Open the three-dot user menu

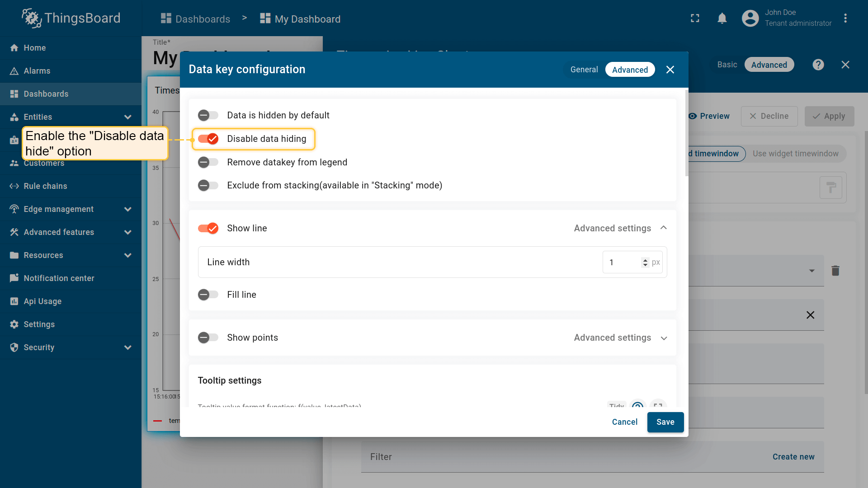[845, 19]
